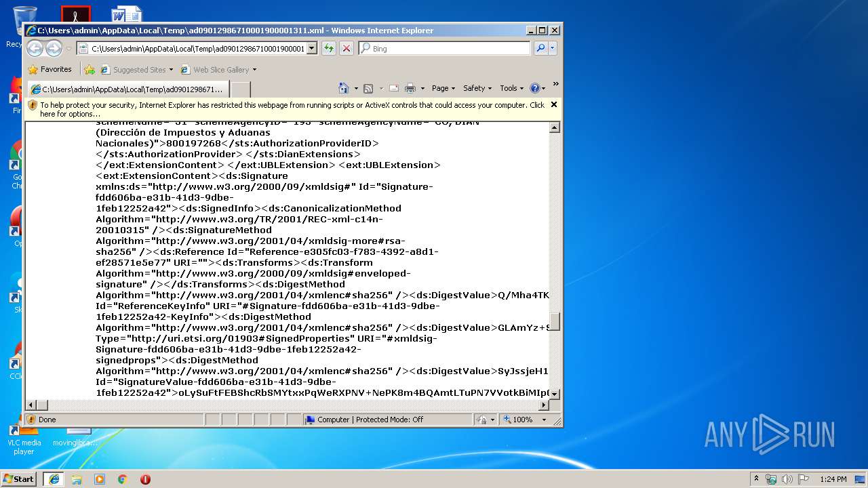Screen dimensions: 868x488
Task: Open Google Chrome from the taskbar
Action: (122, 479)
